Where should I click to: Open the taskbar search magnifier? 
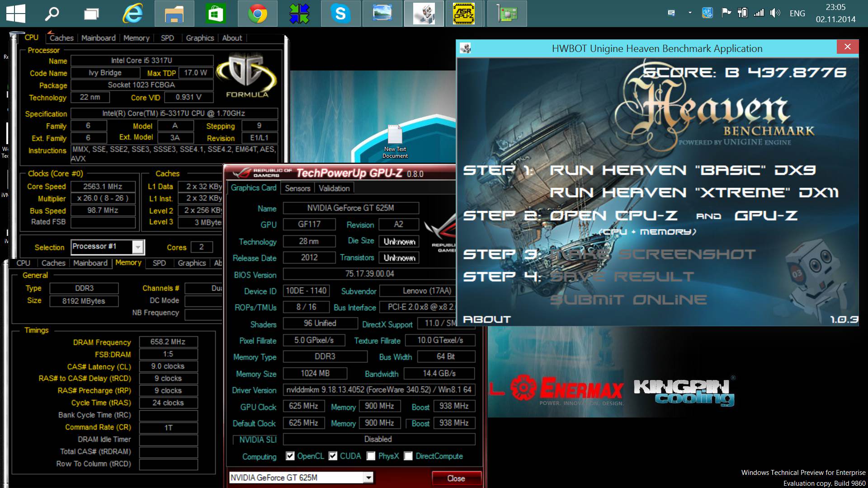[52, 14]
